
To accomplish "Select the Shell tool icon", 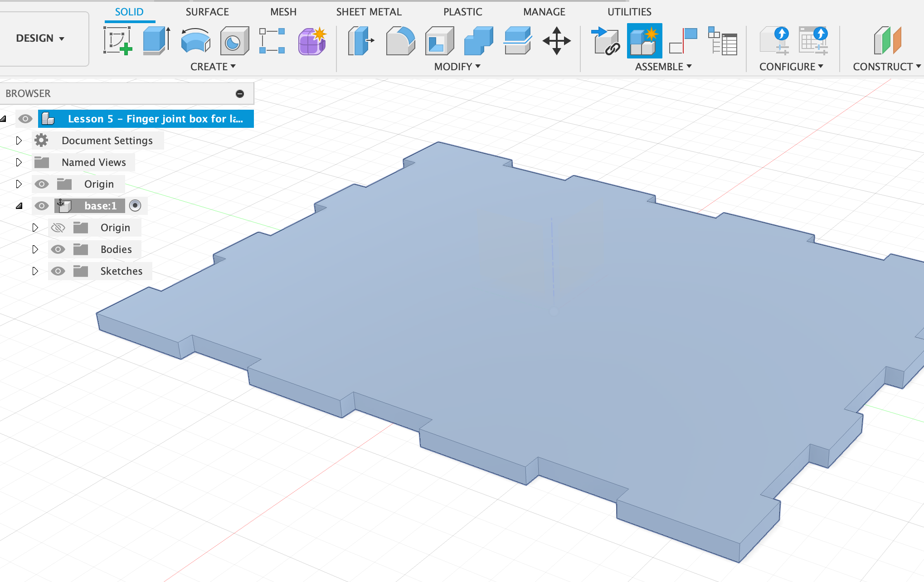I will tap(439, 41).
